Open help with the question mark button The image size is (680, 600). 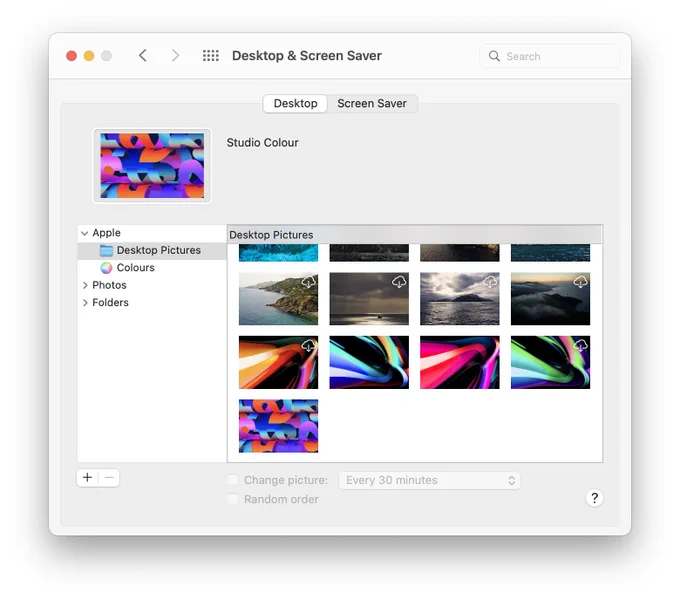(x=595, y=498)
